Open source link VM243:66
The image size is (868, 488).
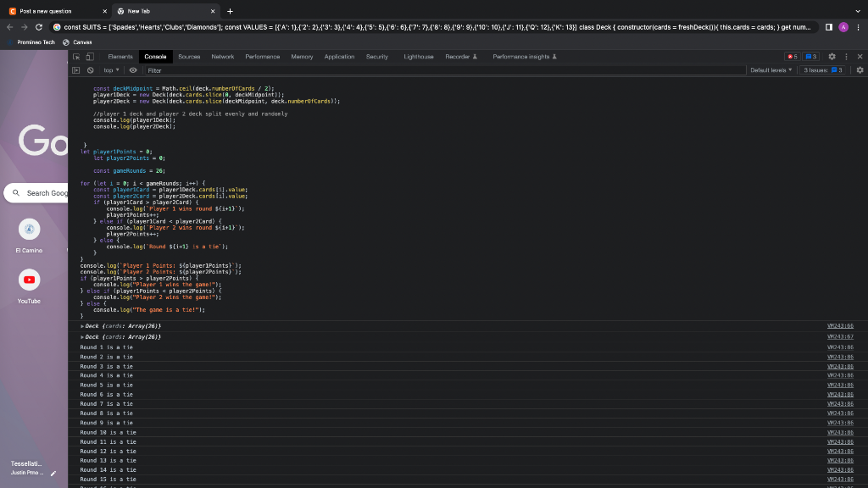tap(840, 326)
